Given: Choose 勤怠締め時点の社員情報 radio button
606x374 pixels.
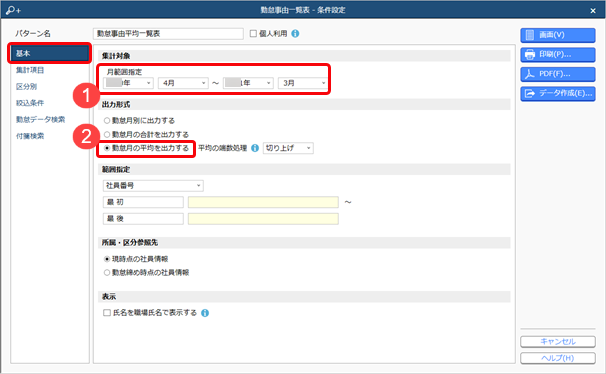Looking at the screenshot, I should [x=107, y=273].
